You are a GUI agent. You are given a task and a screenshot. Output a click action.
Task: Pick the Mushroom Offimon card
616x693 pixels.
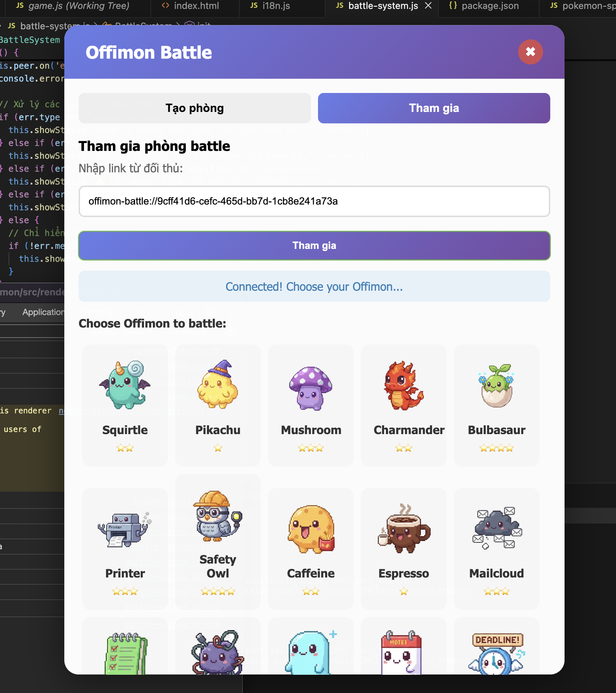pos(311,405)
